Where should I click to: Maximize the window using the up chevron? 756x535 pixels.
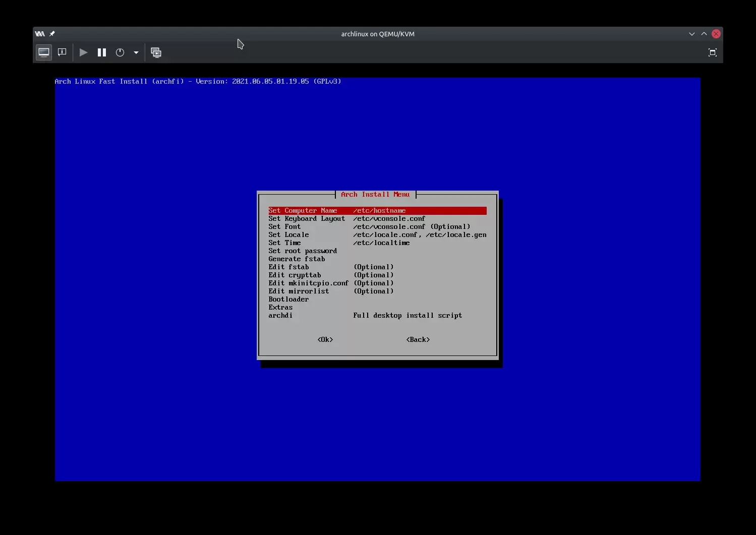pos(704,34)
